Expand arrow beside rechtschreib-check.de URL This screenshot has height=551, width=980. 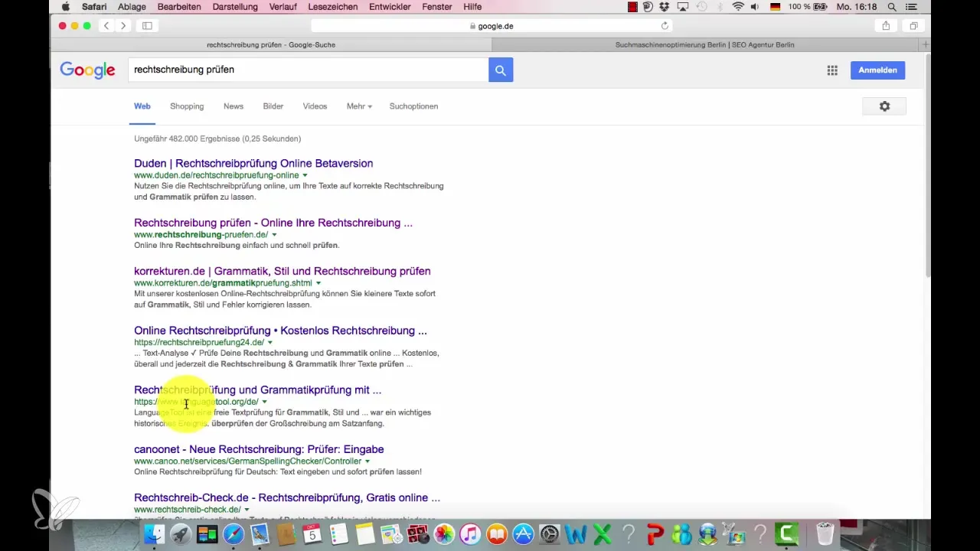click(x=247, y=510)
